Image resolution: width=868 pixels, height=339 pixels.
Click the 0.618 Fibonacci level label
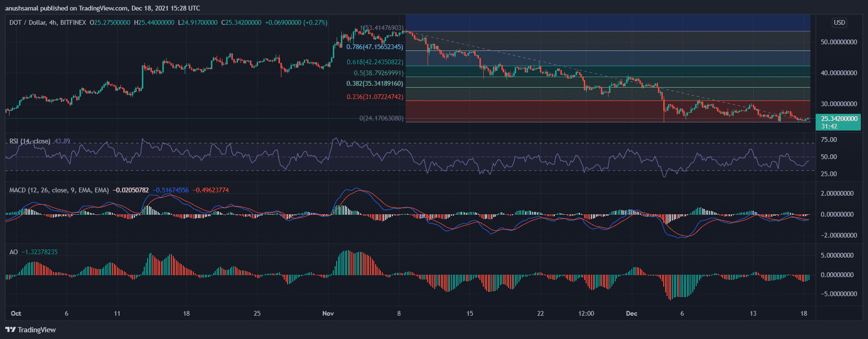pyautogui.click(x=375, y=62)
